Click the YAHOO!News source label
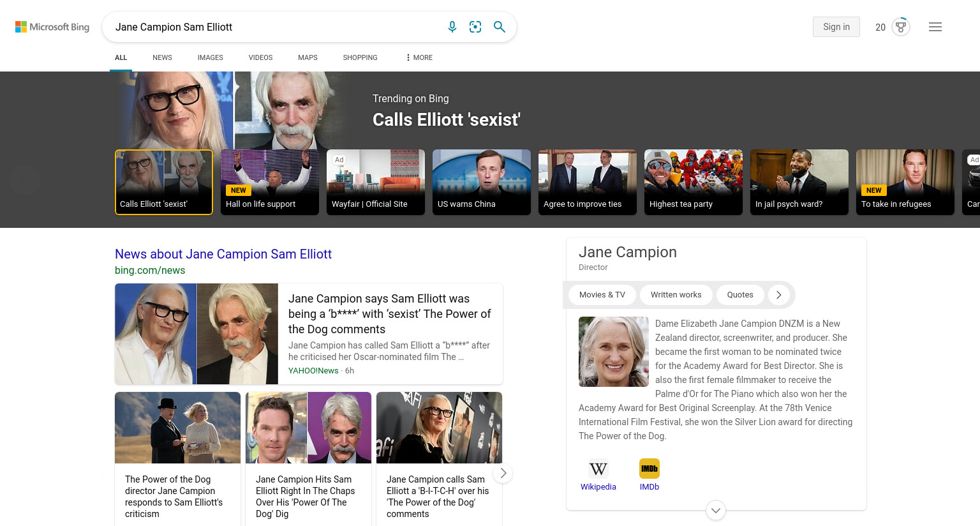 pyautogui.click(x=313, y=371)
